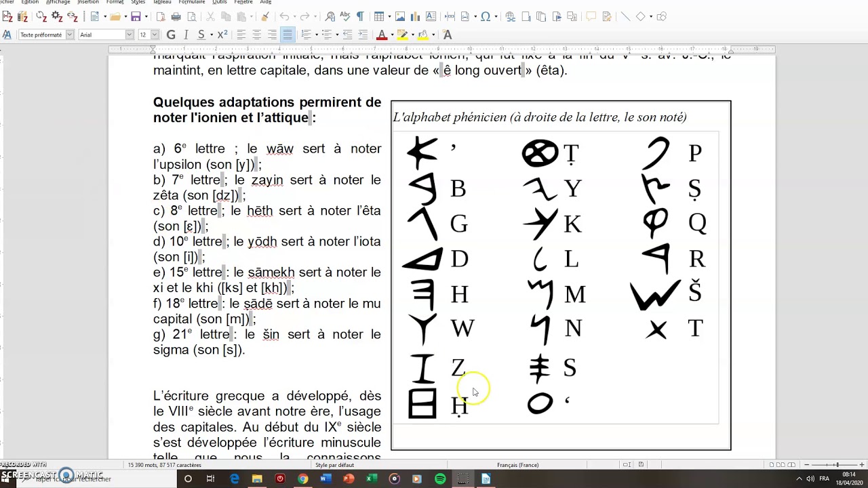Expand New document type dropdown arrow
This screenshot has height=488, width=868.
coord(104,16)
